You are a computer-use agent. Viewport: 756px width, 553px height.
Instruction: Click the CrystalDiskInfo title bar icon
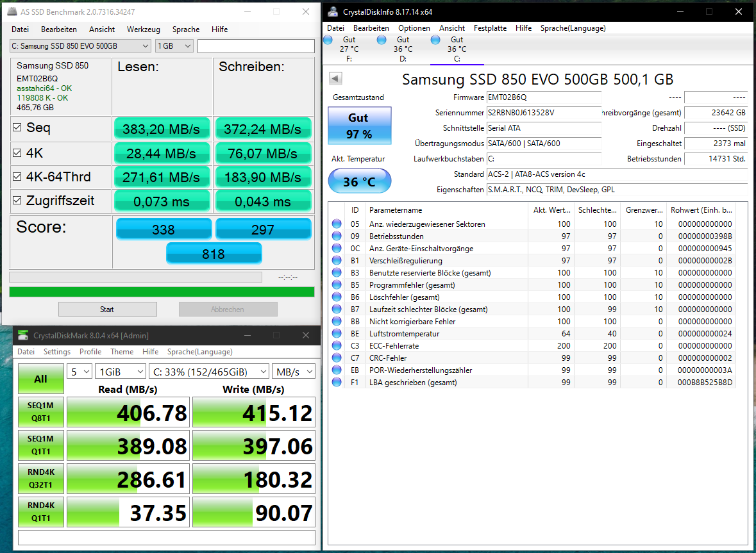332,12
